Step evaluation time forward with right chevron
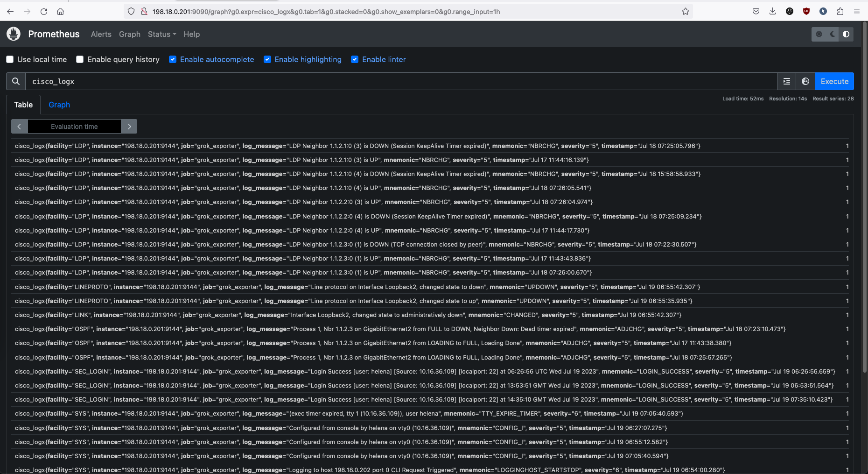This screenshot has width=868, height=474. pyautogui.click(x=129, y=127)
